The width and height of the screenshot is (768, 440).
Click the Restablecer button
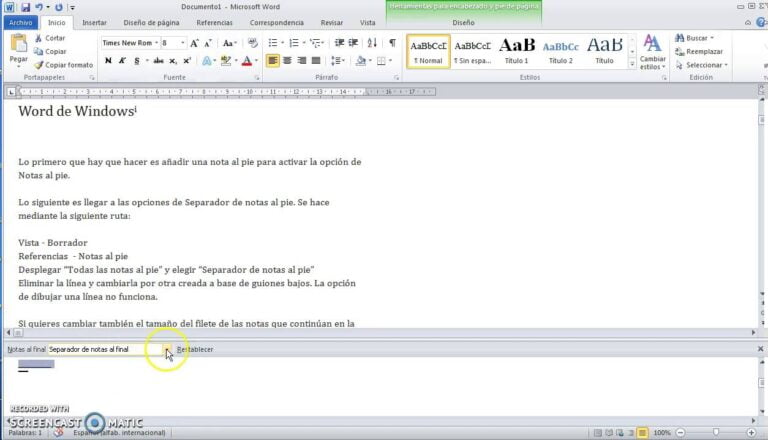coord(195,349)
